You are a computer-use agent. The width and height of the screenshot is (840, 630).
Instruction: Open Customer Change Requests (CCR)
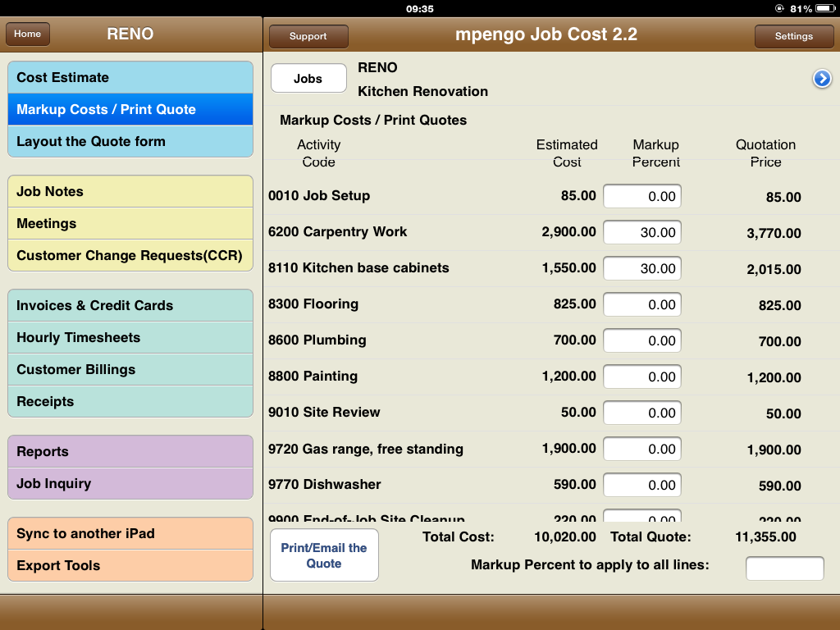coord(130,255)
